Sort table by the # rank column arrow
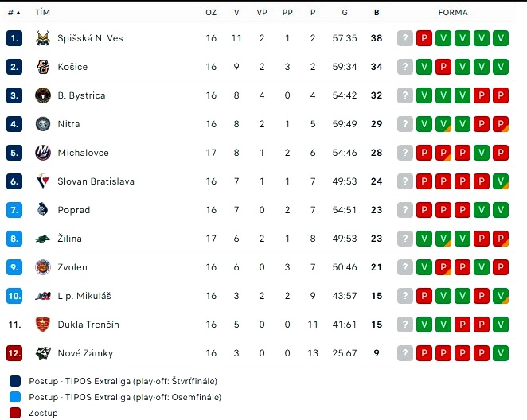This screenshot has width=527, height=420. [18, 13]
